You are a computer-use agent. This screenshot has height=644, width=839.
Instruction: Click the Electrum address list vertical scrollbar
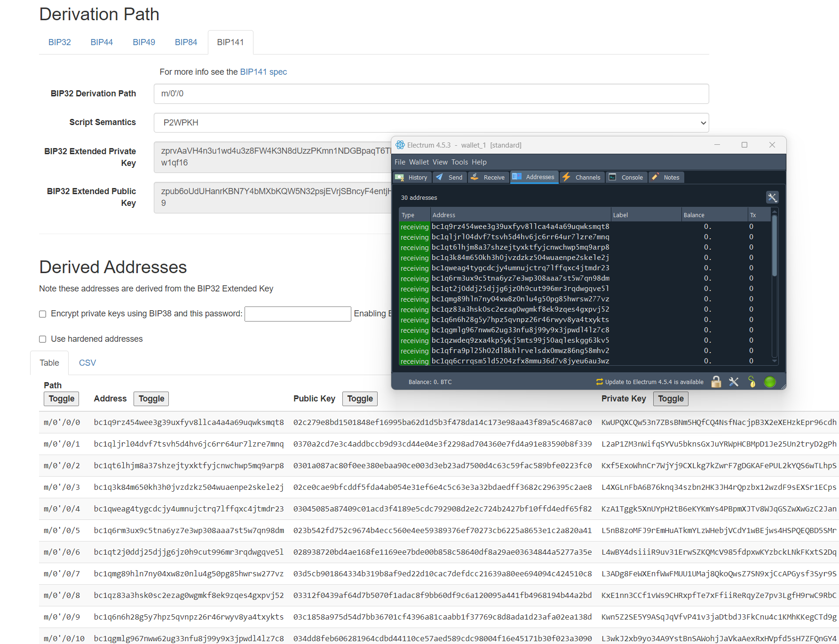click(775, 245)
